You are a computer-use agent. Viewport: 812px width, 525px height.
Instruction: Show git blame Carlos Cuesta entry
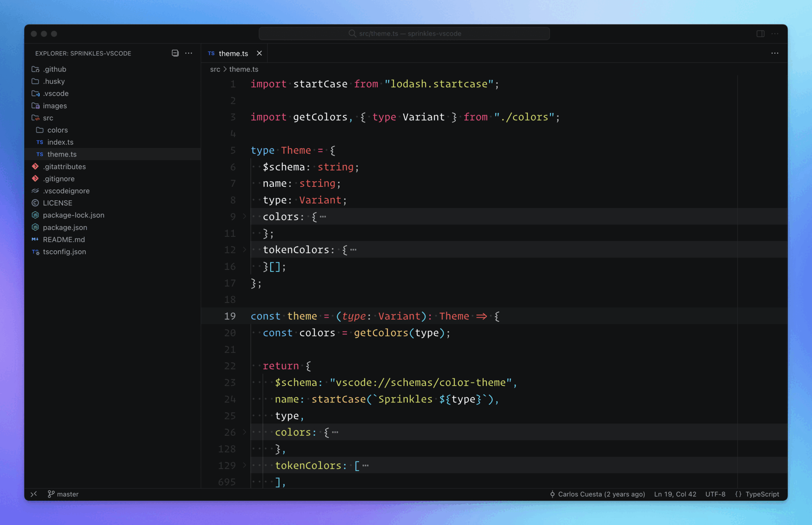point(597,494)
